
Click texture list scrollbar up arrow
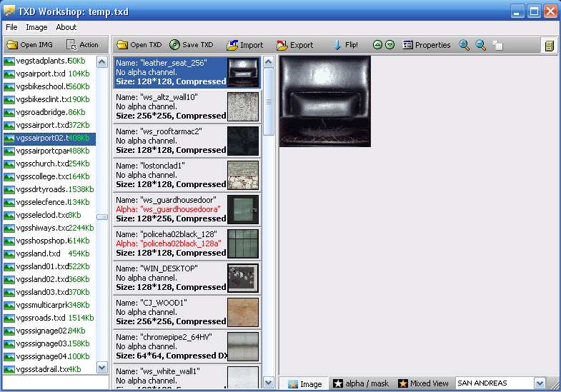tap(268, 62)
